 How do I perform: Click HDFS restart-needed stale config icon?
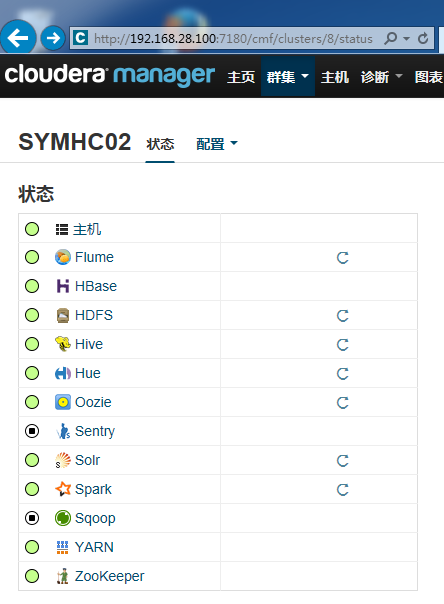click(342, 315)
